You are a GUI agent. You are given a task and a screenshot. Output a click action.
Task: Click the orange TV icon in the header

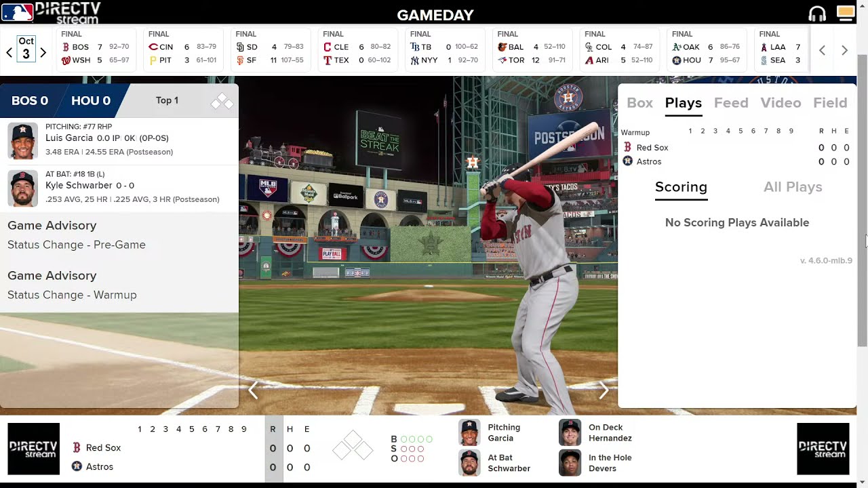[846, 12]
